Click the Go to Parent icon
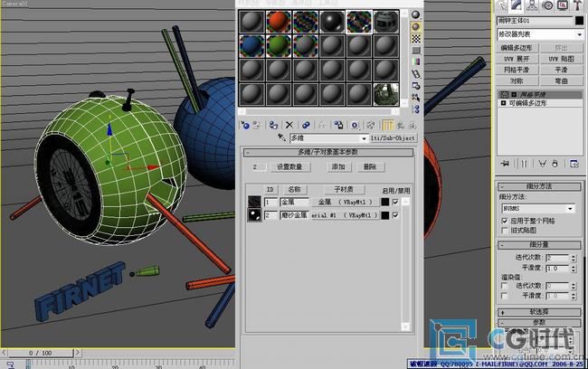The image size is (588, 369). pos(401,125)
